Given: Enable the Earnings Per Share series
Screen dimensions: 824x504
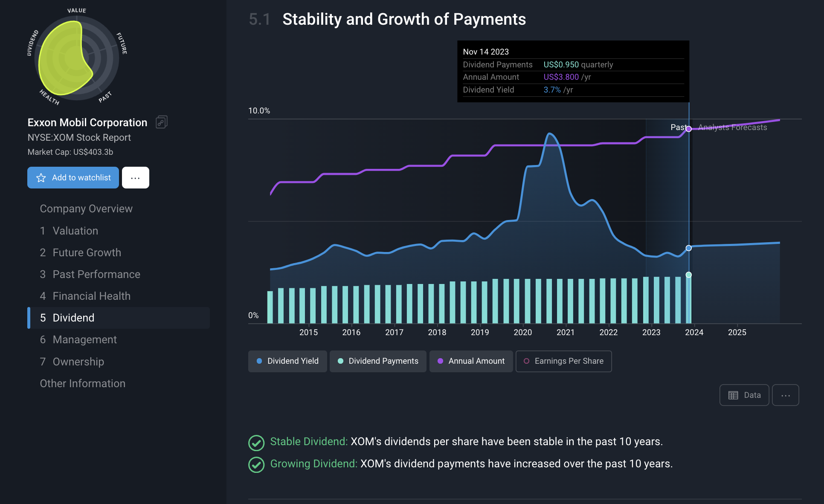Looking at the screenshot, I should tap(564, 361).
